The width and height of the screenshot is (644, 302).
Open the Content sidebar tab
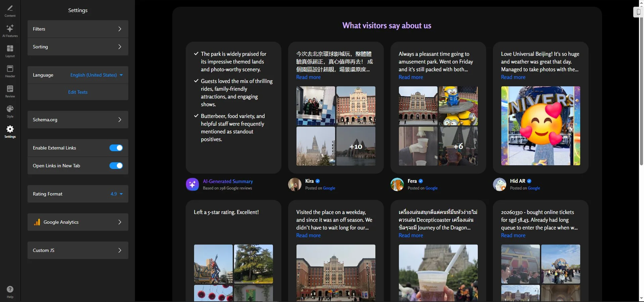(x=10, y=11)
